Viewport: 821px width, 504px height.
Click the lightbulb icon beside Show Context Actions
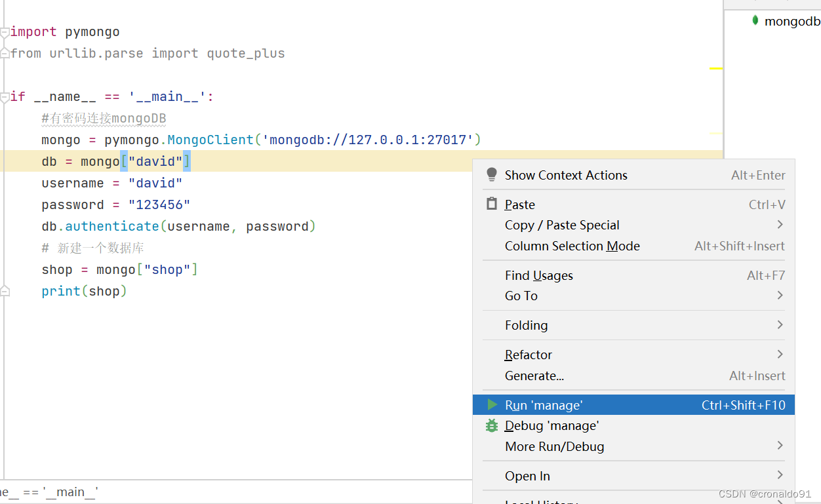(x=492, y=175)
